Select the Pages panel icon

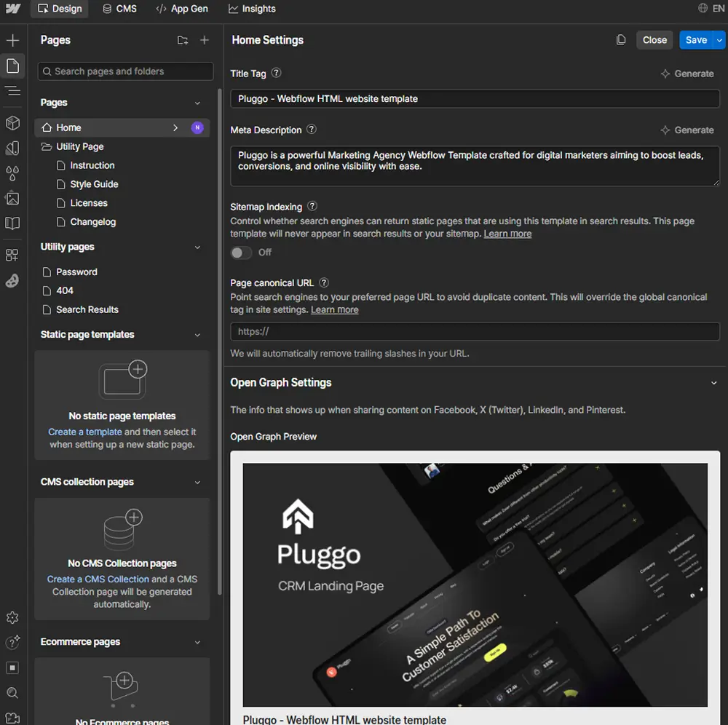tap(12, 66)
